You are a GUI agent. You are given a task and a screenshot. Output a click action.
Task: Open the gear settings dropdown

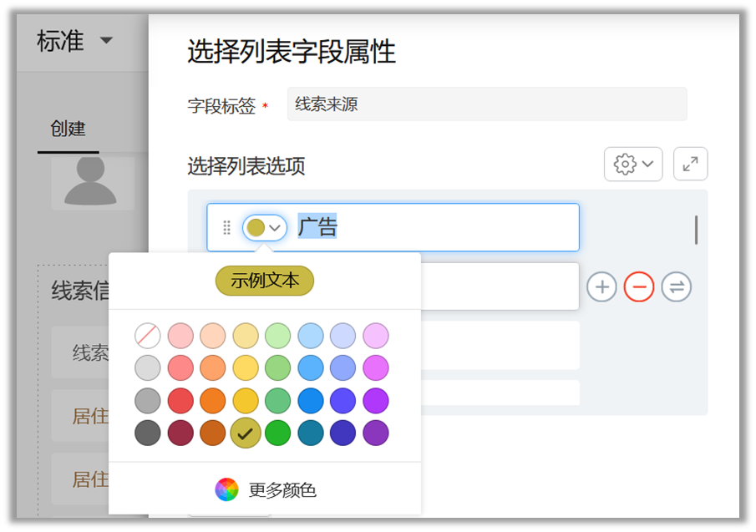tap(632, 165)
